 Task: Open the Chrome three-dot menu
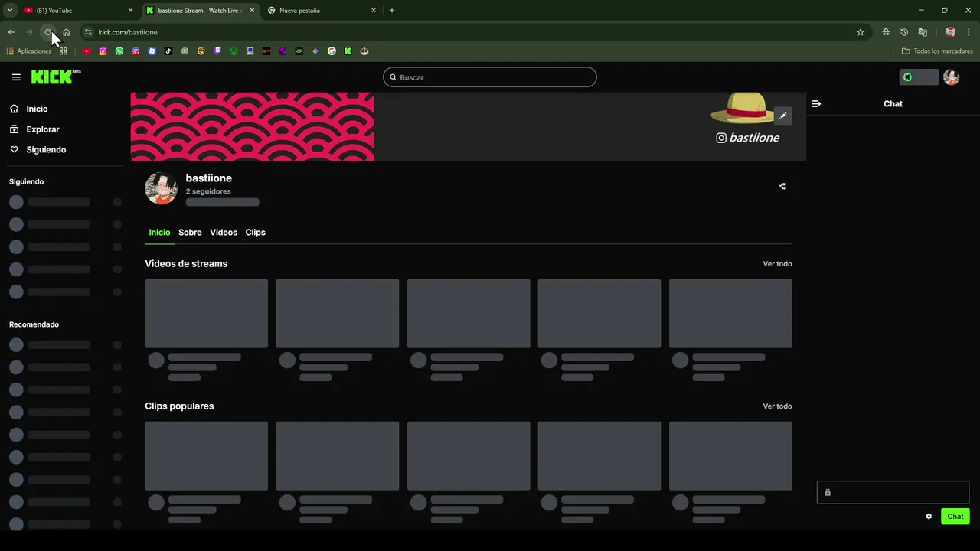click(x=969, y=32)
